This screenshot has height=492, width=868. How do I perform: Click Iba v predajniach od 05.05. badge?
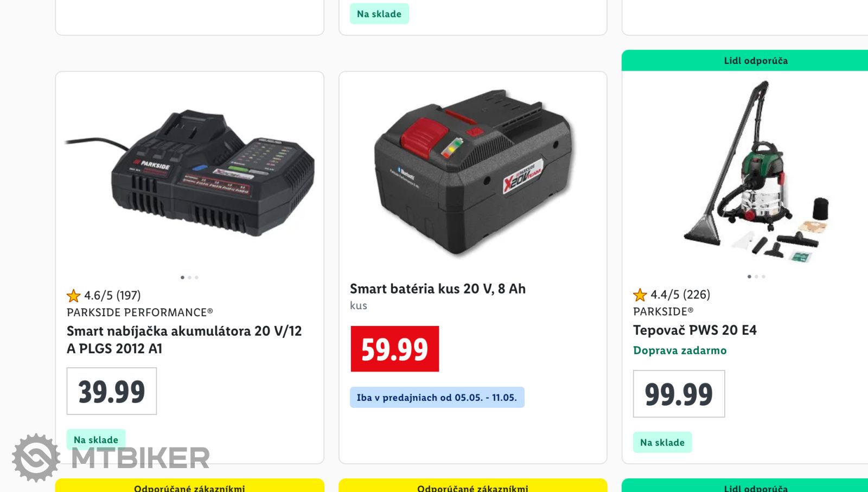coord(437,398)
